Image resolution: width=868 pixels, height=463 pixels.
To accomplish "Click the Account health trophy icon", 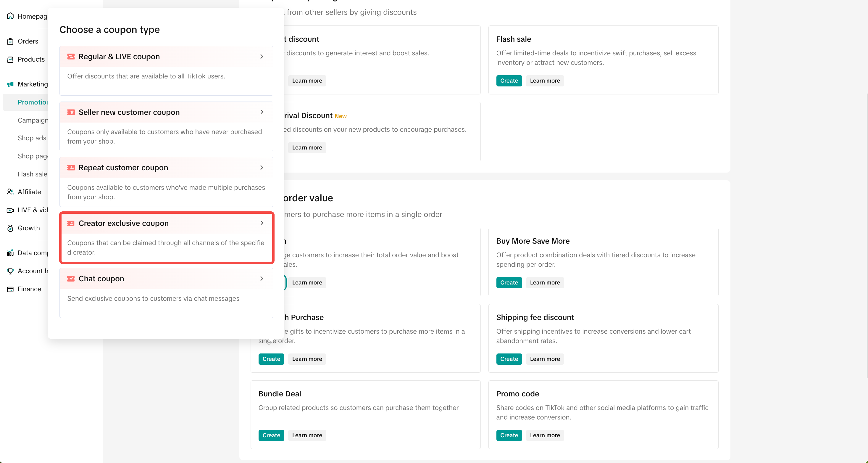I will click(10, 271).
